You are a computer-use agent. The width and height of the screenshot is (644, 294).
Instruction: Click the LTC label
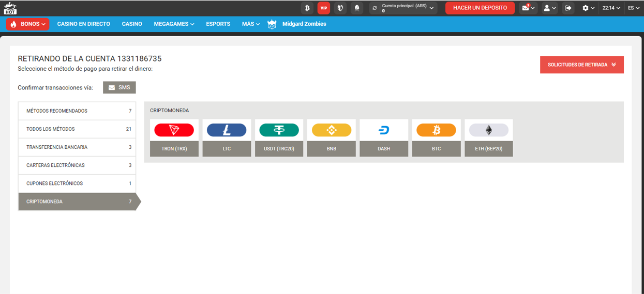coord(227,149)
